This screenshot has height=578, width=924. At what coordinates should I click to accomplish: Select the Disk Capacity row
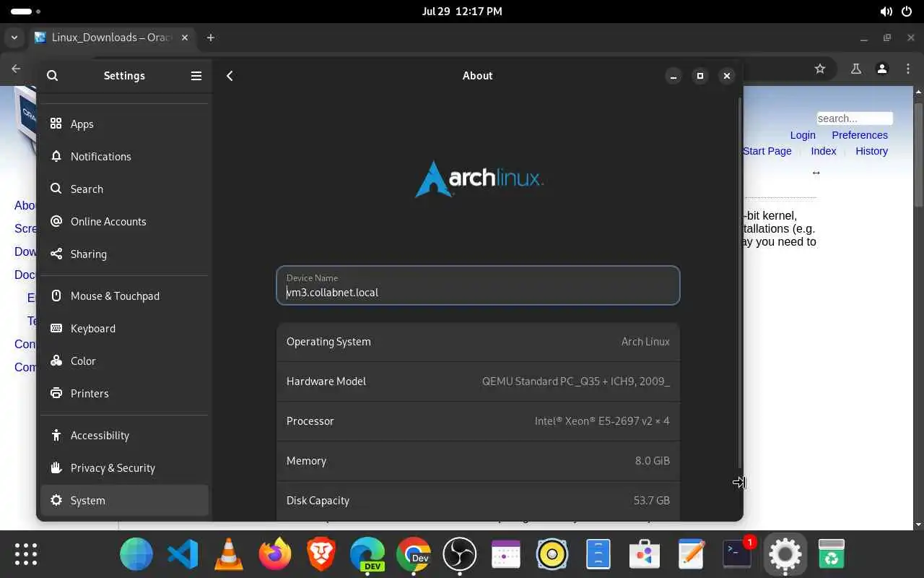click(478, 501)
